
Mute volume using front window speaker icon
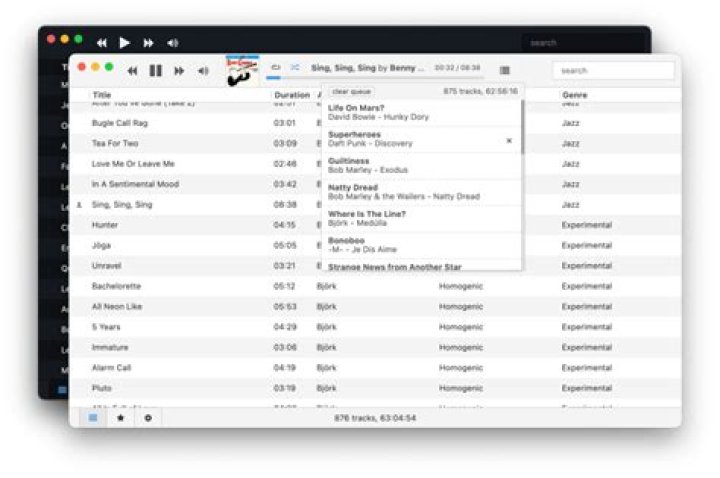click(203, 70)
